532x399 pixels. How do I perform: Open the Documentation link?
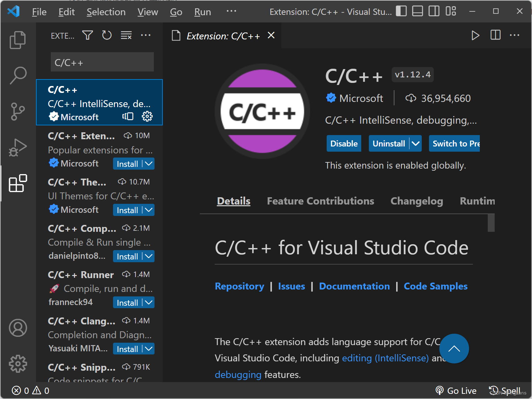[354, 286]
